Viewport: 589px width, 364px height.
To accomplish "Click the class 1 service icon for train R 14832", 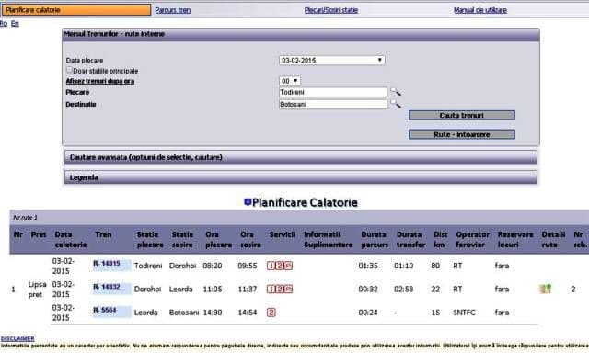I will (271, 289).
